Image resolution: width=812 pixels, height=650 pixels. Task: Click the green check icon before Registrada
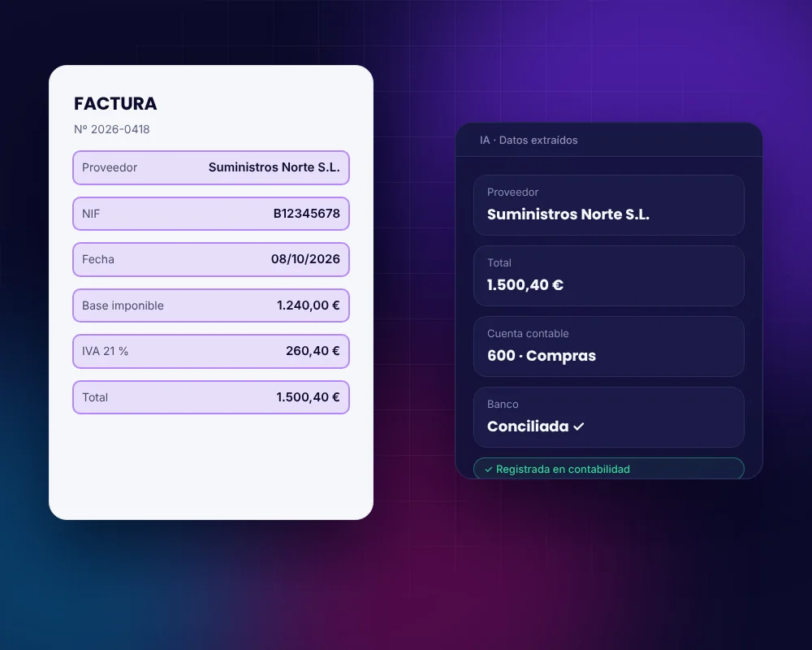coord(488,470)
